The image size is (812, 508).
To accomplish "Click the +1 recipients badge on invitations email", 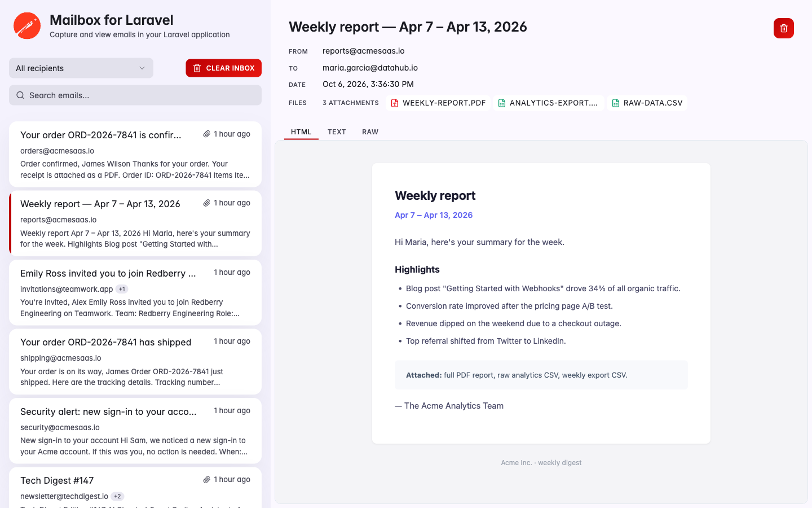I will 122,289.
